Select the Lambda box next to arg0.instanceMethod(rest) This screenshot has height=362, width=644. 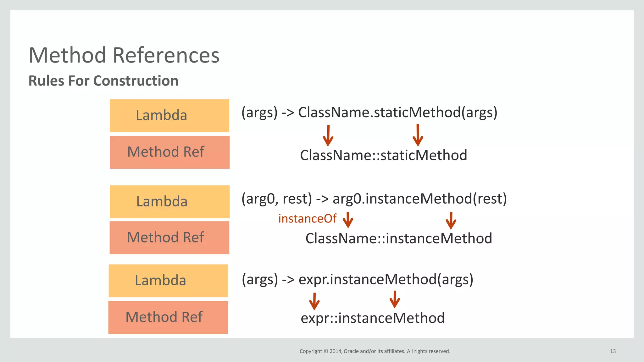click(169, 201)
